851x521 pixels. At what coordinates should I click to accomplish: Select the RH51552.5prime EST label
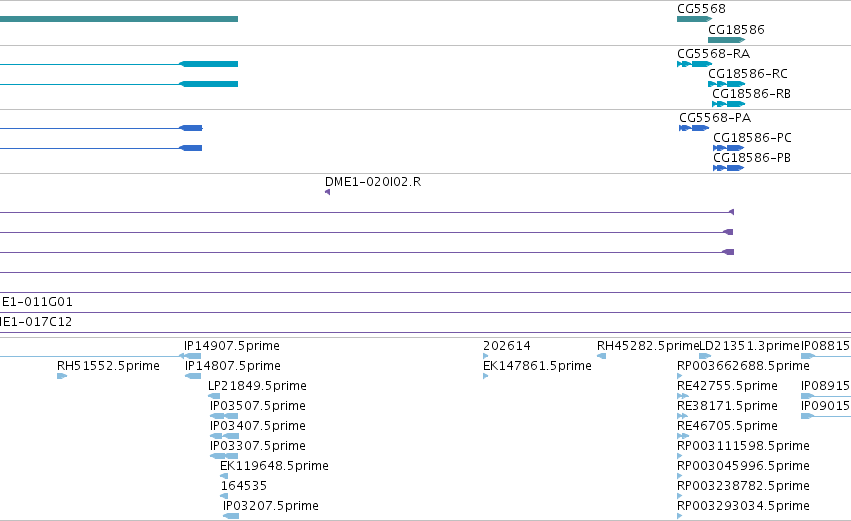(108, 366)
